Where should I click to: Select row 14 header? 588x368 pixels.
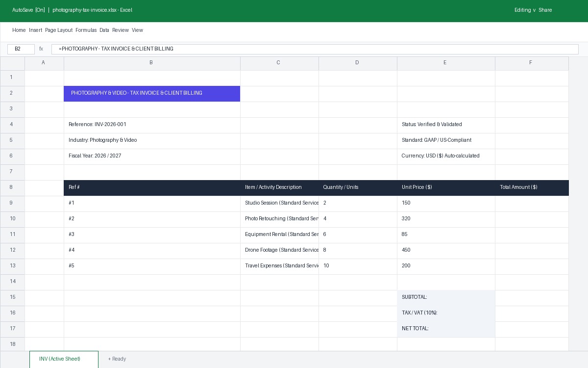click(12, 282)
